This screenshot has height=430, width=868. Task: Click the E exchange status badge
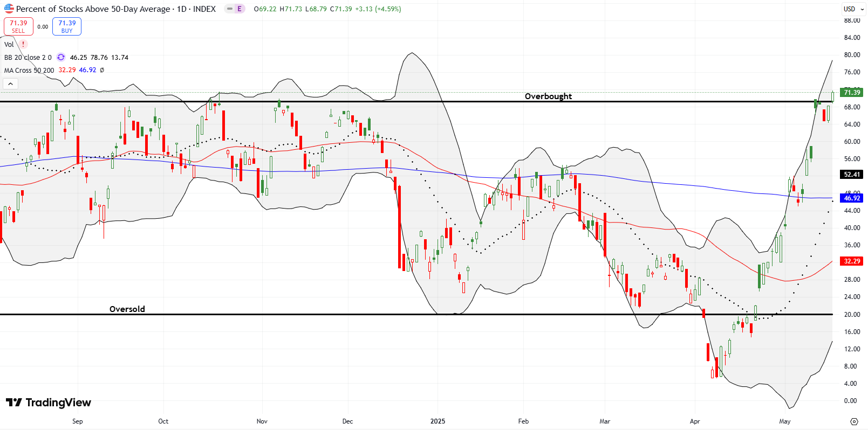coord(240,9)
